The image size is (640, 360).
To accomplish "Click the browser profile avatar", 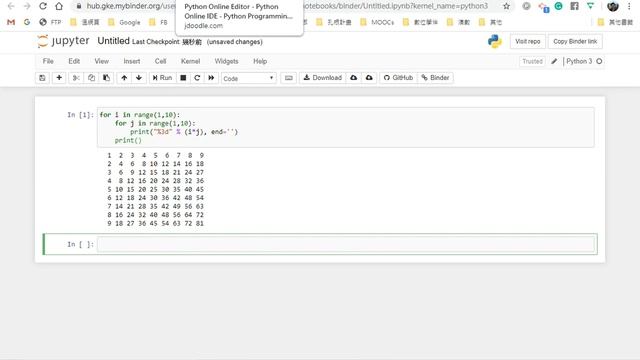I will tap(613, 6).
